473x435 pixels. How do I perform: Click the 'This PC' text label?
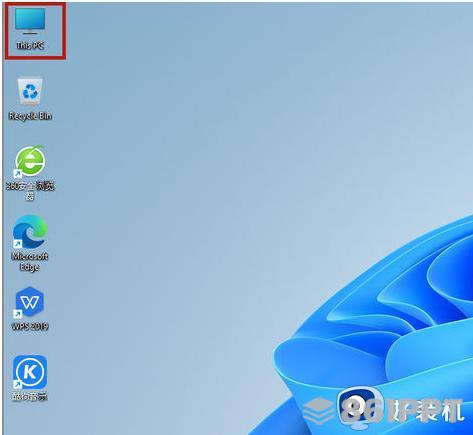click(30, 46)
